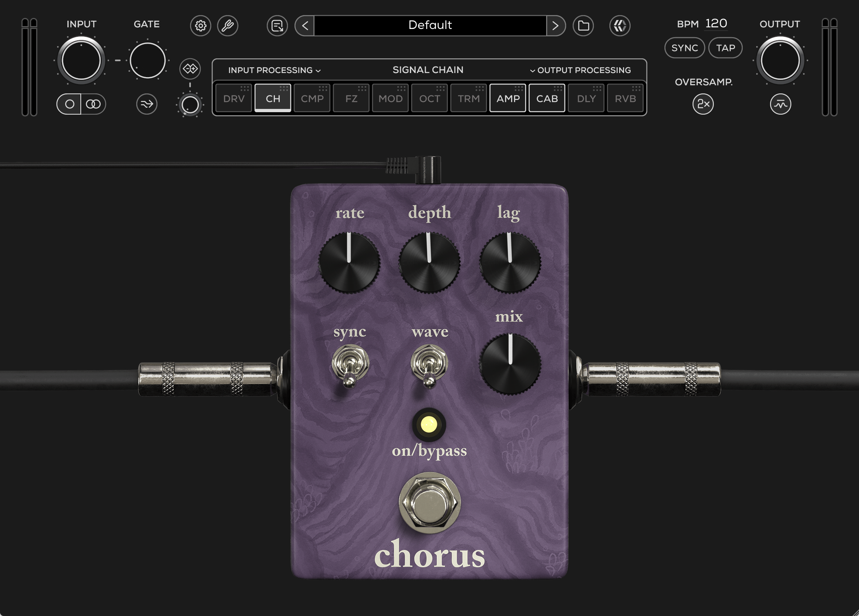This screenshot has height=616, width=859.
Task: Select the MOD slot
Action: [x=390, y=98]
